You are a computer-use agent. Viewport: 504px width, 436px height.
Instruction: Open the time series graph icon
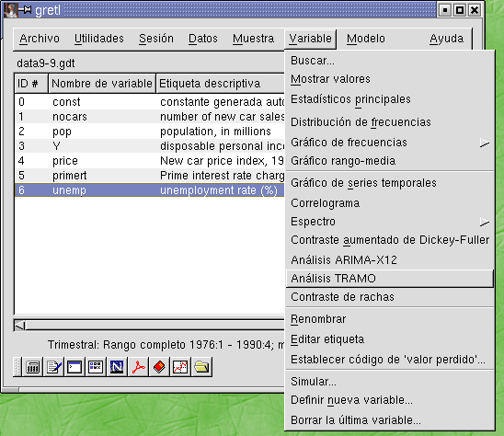(180, 366)
